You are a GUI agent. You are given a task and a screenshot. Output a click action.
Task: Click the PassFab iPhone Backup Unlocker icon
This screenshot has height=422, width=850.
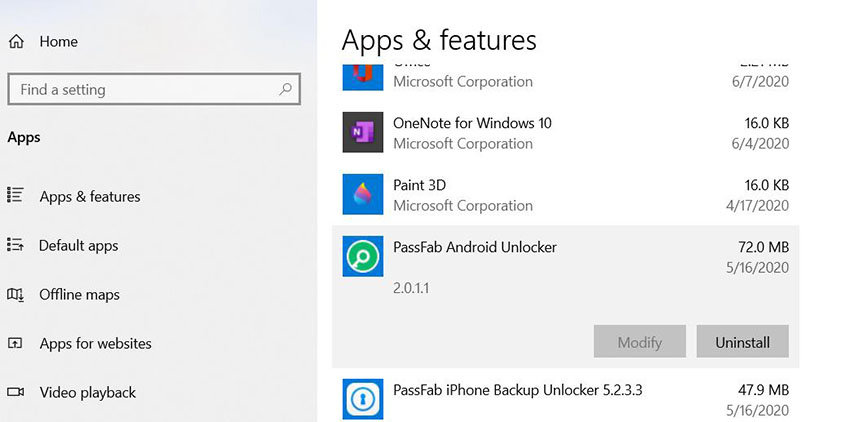click(x=361, y=399)
